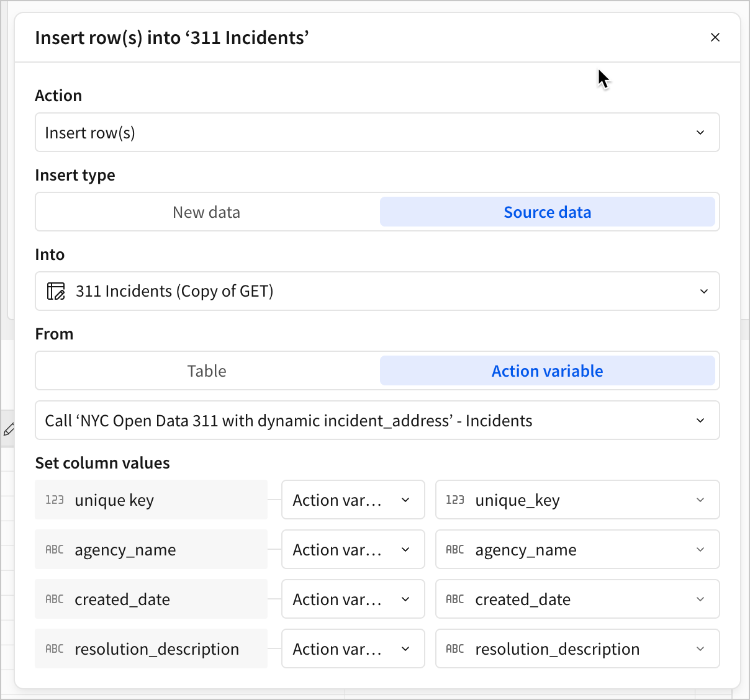Open the agency_name source column dropdown
The height and width of the screenshot is (700, 750).
[577, 549]
